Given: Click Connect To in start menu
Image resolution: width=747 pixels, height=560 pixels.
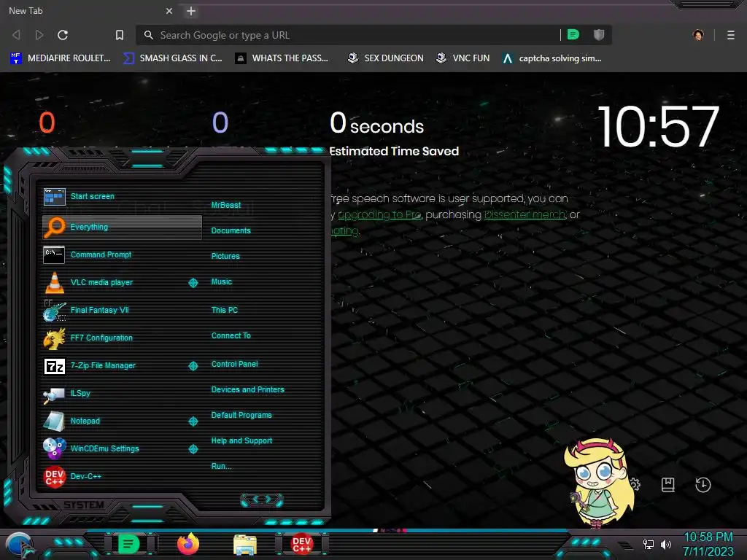Looking at the screenshot, I should click(x=231, y=335).
